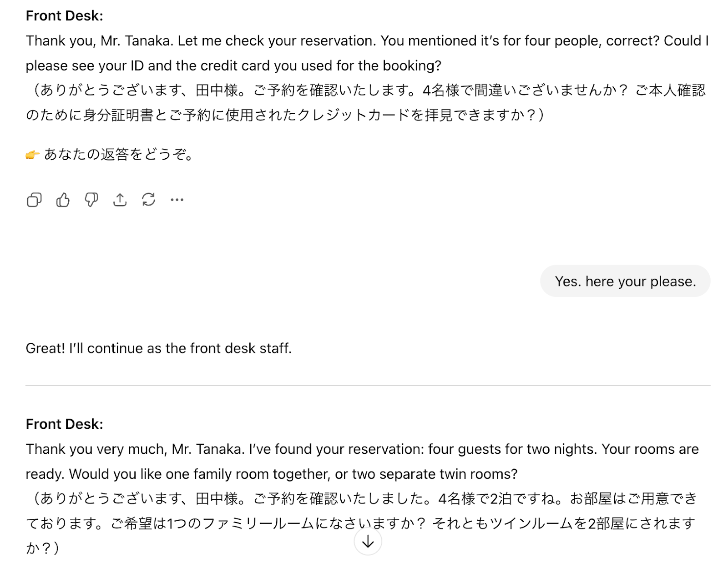Click the second "Front Desk:" heading

(x=65, y=424)
